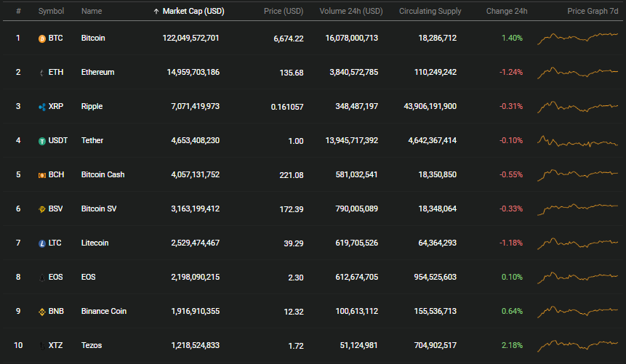The width and height of the screenshot is (626, 364).
Task: Click the Bitcoin SV BSV icon
Action: point(42,209)
